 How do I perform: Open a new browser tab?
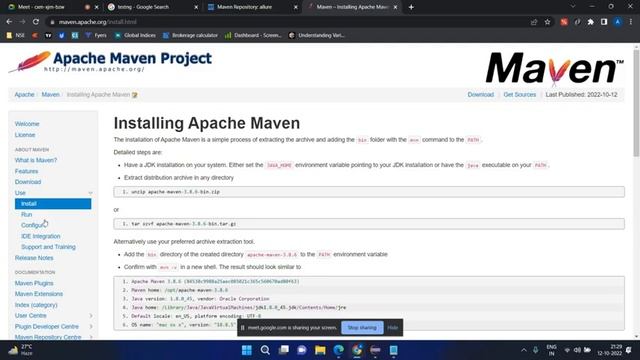coord(411,7)
